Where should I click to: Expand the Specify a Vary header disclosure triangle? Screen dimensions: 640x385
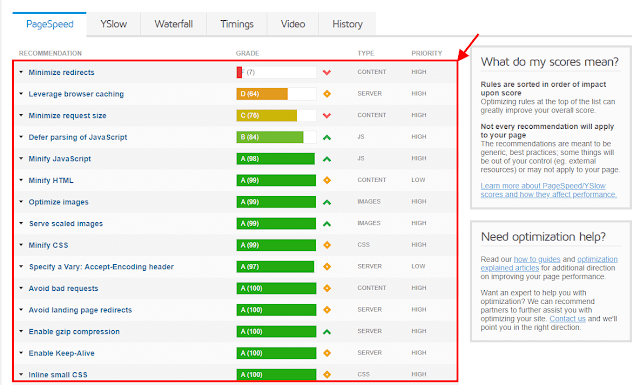(x=21, y=267)
